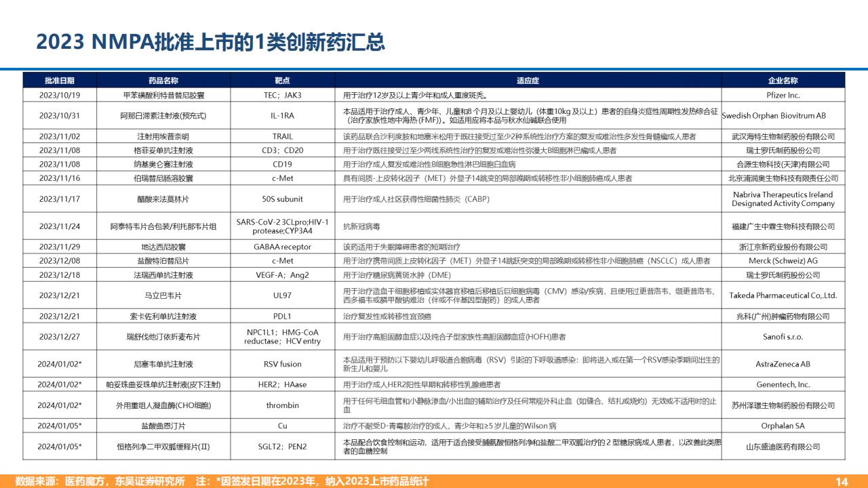Click company cell Pfizer Inc.

coord(783,96)
